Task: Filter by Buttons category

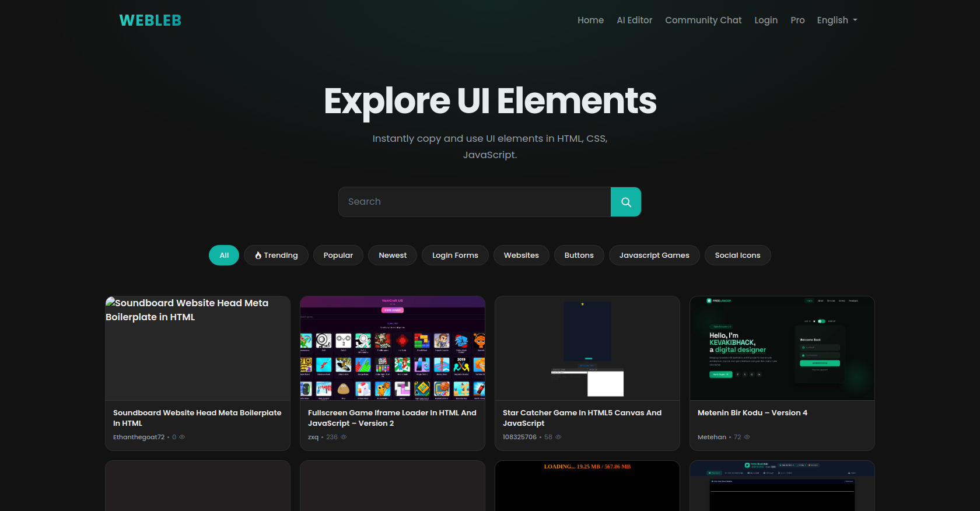Action: coord(579,256)
